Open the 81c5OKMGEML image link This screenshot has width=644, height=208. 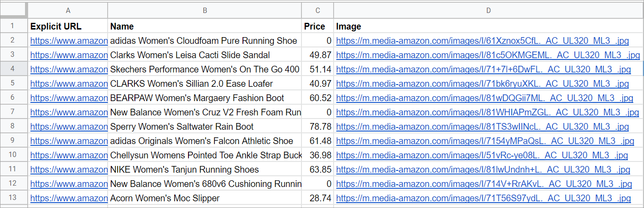click(488, 55)
